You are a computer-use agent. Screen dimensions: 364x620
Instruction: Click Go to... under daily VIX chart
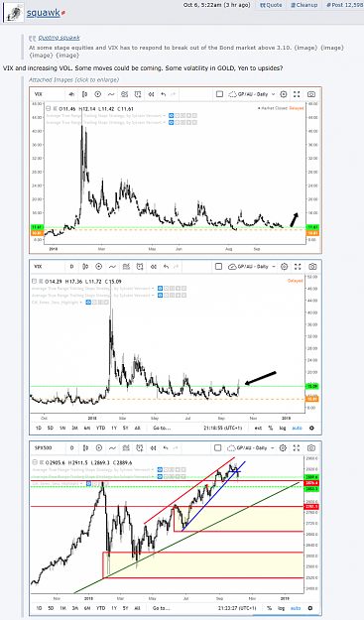(x=162, y=428)
